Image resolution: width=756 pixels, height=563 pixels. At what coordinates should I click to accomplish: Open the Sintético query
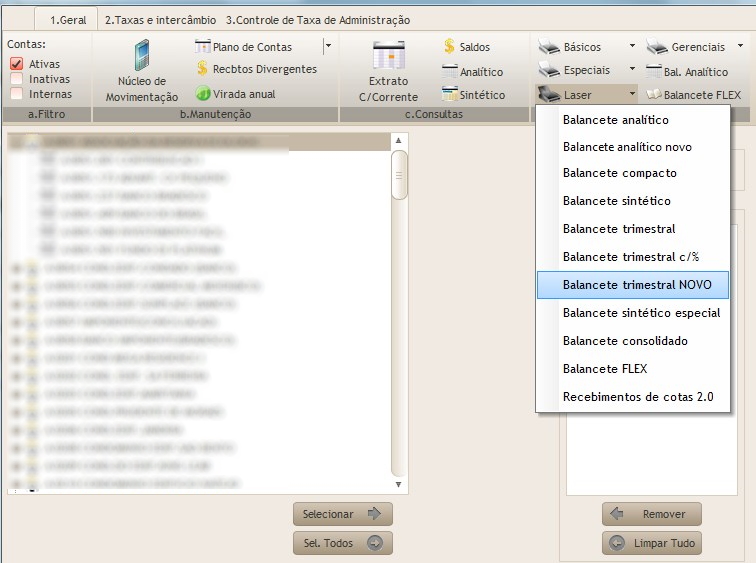pos(451,94)
